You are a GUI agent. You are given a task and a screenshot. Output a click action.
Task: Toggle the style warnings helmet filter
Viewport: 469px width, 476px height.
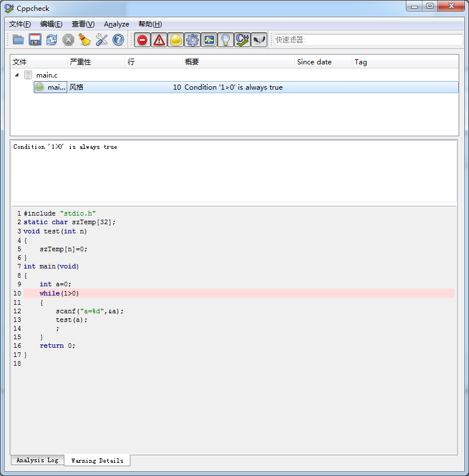tap(176, 40)
